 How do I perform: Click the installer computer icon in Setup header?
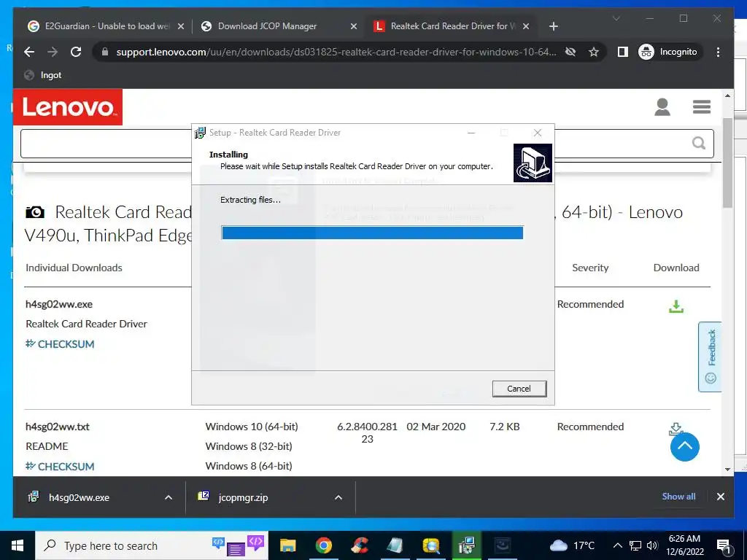point(533,163)
